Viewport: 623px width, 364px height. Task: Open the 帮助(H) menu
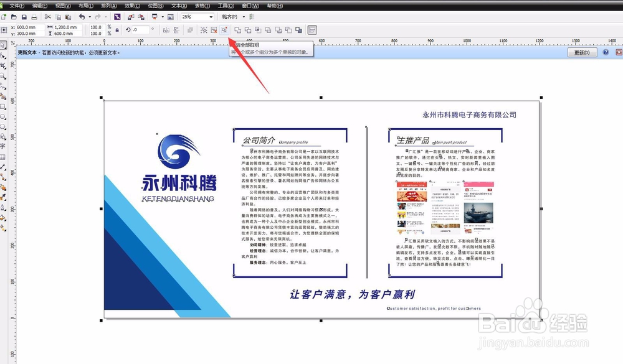pyautogui.click(x=275, y=6)
